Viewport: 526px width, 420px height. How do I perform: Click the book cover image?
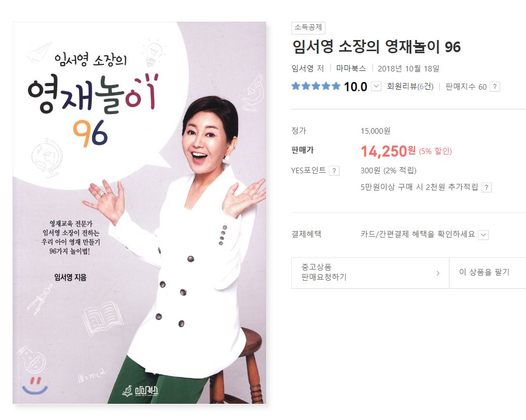pyautogui.click(x=139, y=213)
